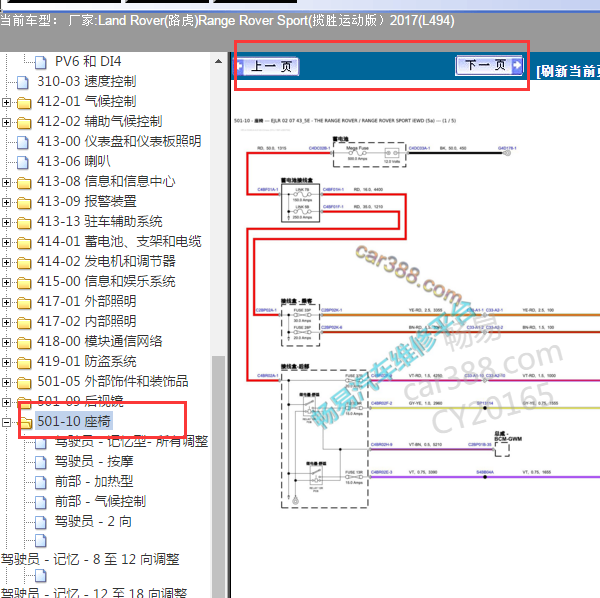Click the 413-09 报警装置 folder icon
Image resolution: width=600 pixels, height=598 pixels.
24,203
